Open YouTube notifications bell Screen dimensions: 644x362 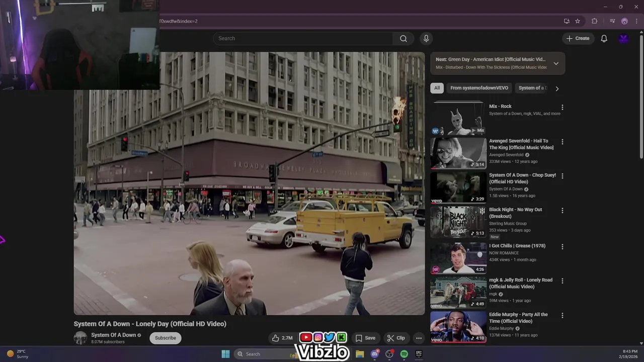click(604, 39)
